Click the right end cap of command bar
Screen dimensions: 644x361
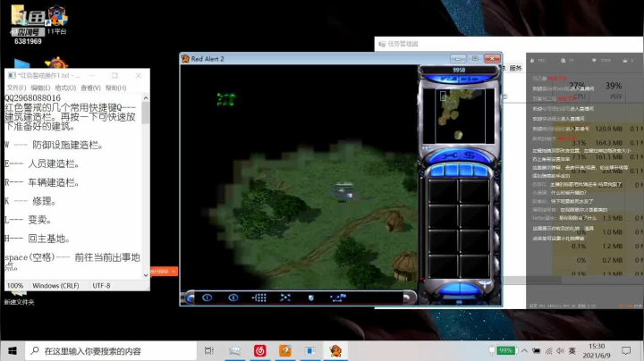click(x=409, y=298)
